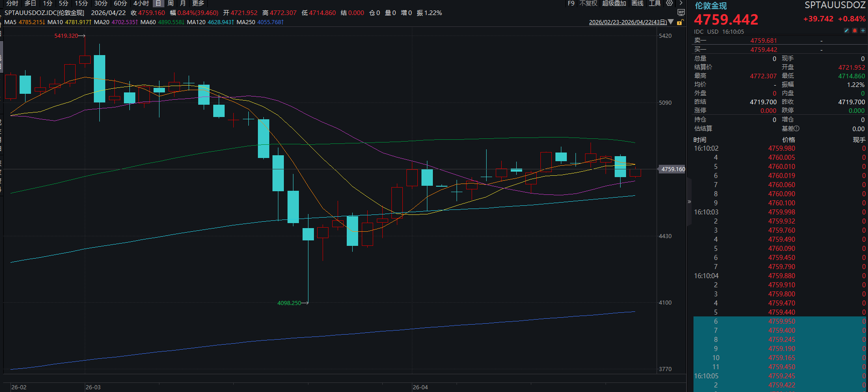Toggle 超级叠加 overlay option
868x392 pixels.
(x=614, y=3)
